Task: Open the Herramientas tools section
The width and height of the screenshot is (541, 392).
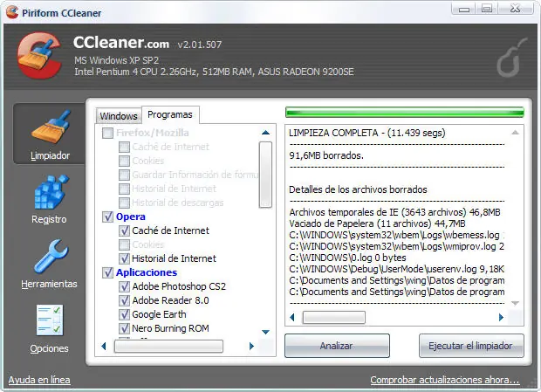Action: [50, 265]
